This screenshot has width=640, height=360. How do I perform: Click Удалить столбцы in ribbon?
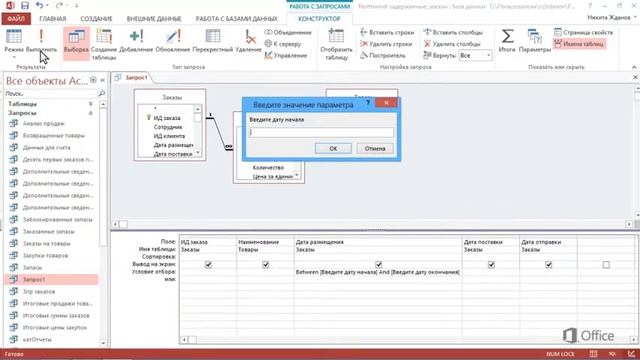pyautogui.click(x=452, y=44)
